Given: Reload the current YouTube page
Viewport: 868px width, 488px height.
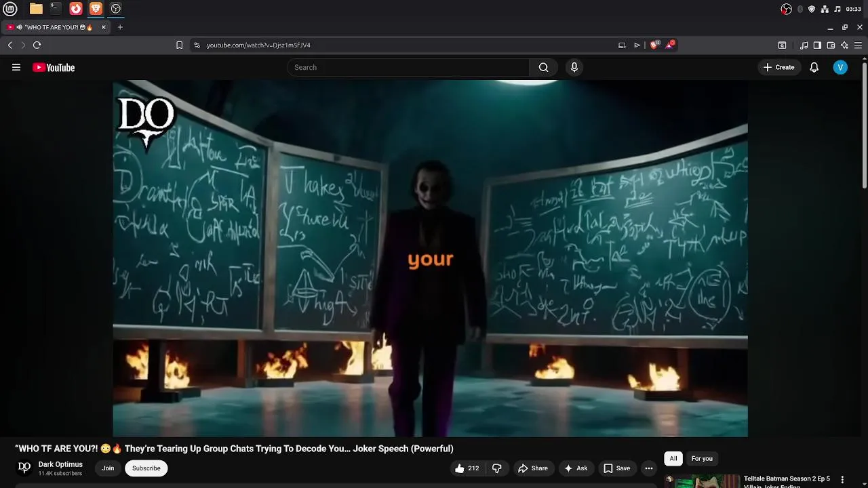Looking at the screenshot, I should [37, 45].
